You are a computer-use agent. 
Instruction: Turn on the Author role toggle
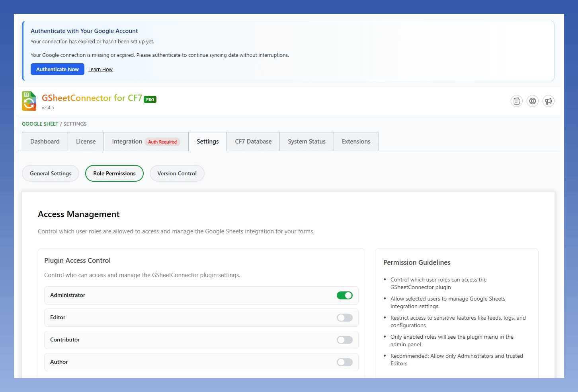pyautogui.click(x=345, y=362)
